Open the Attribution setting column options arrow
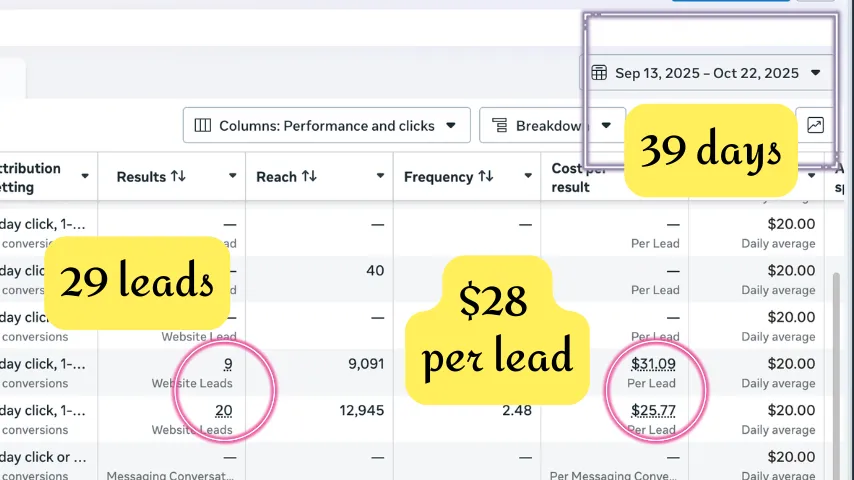854x480 pixels. [x=85, y=177]
